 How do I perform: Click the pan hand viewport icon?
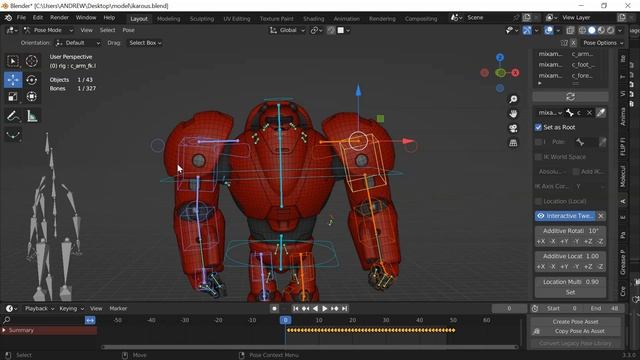[513, 114]
